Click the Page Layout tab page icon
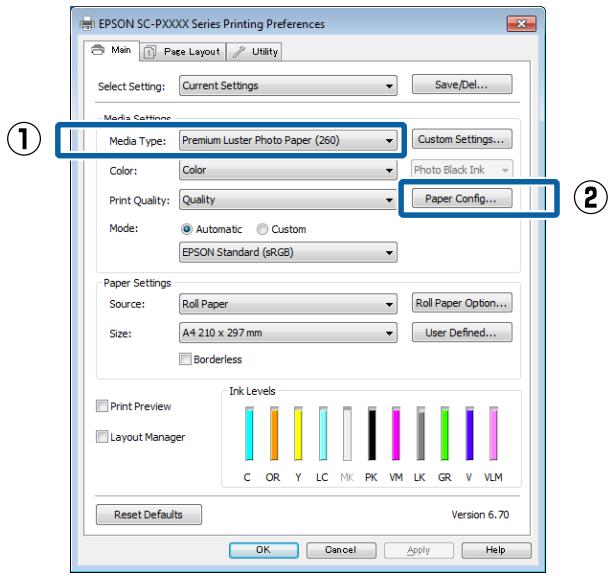609x578 pixels. coord(150,52)
